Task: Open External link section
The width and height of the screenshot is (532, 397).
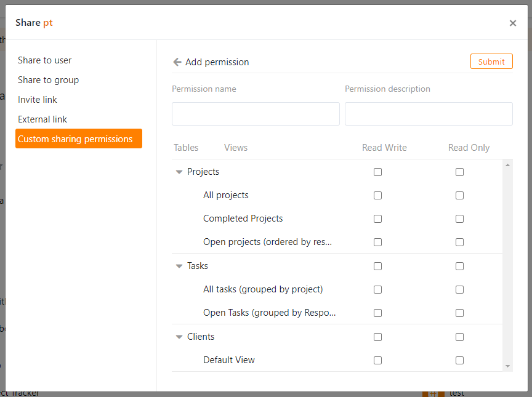Action: pos(42,119)
